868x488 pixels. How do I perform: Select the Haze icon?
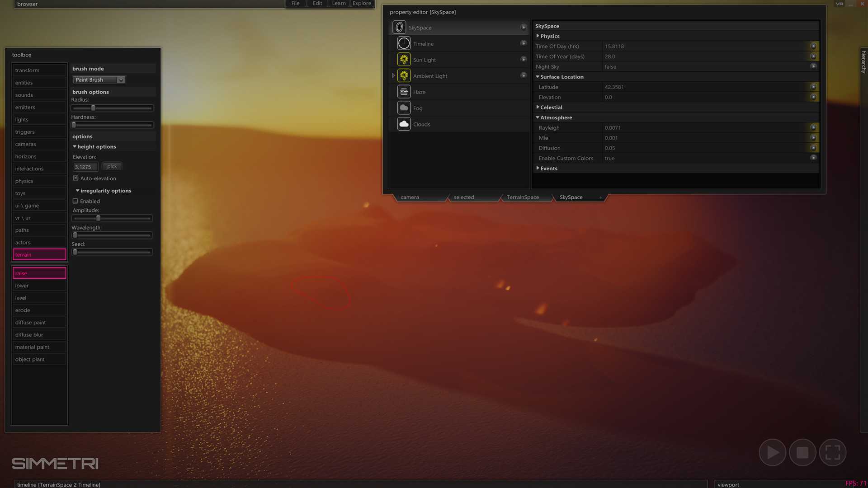[x=404, y=92]
